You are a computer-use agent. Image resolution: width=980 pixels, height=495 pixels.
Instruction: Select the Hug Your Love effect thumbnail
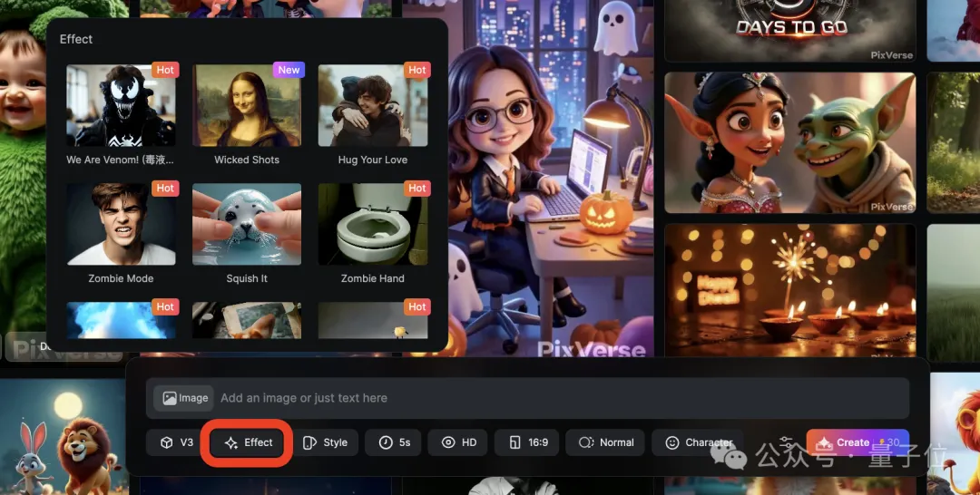click(x=373, y=105)
